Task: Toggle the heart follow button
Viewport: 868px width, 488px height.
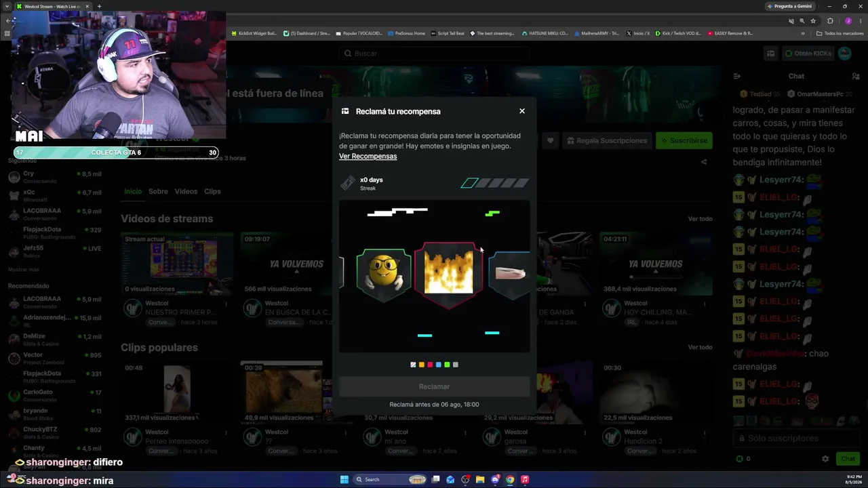Action: coord(550,140)
